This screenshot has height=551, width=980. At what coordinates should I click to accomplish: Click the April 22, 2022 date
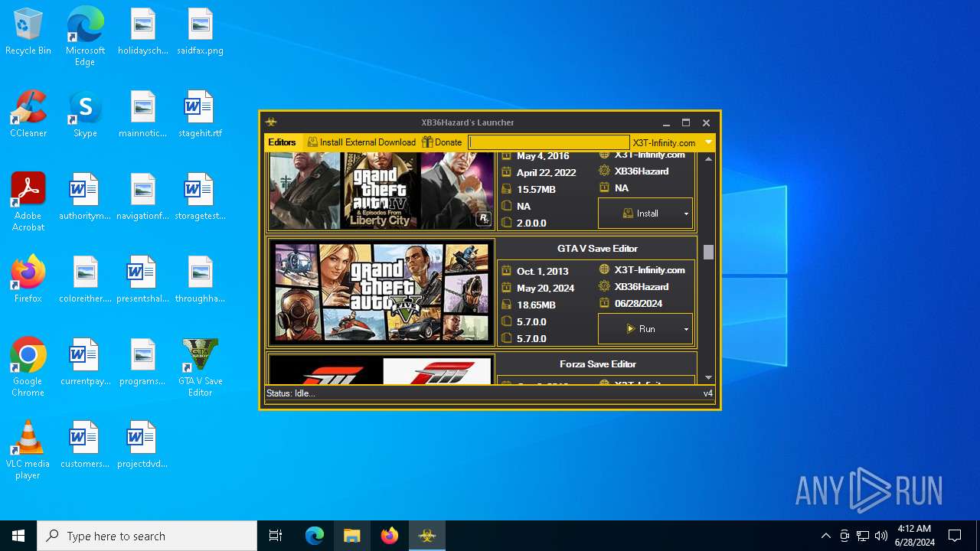click(x=546, y=173)
